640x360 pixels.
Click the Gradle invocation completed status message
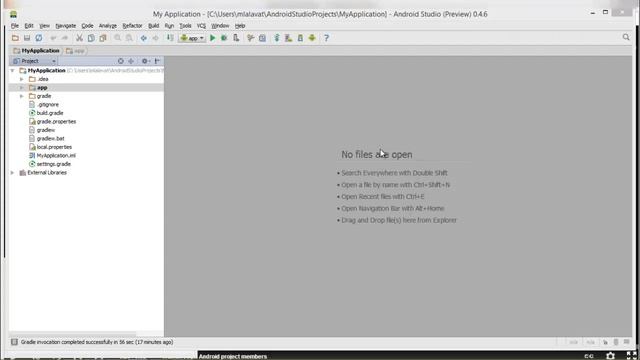(x=97, y=342)
